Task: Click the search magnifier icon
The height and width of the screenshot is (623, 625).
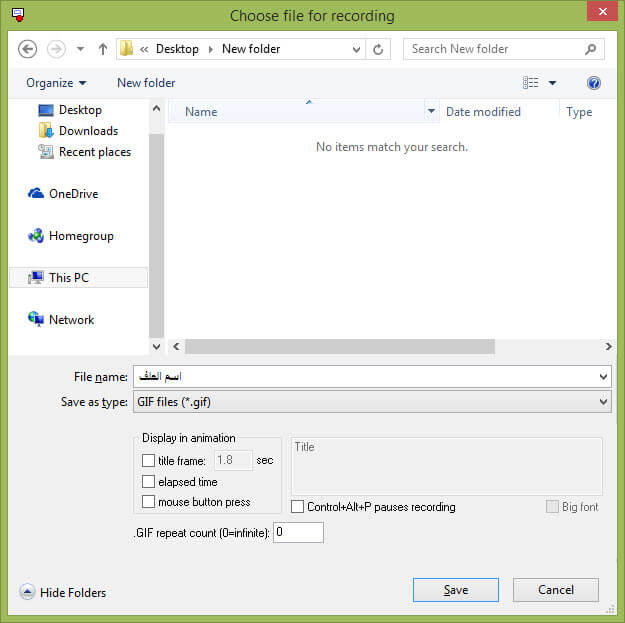Action: [590, 49]
